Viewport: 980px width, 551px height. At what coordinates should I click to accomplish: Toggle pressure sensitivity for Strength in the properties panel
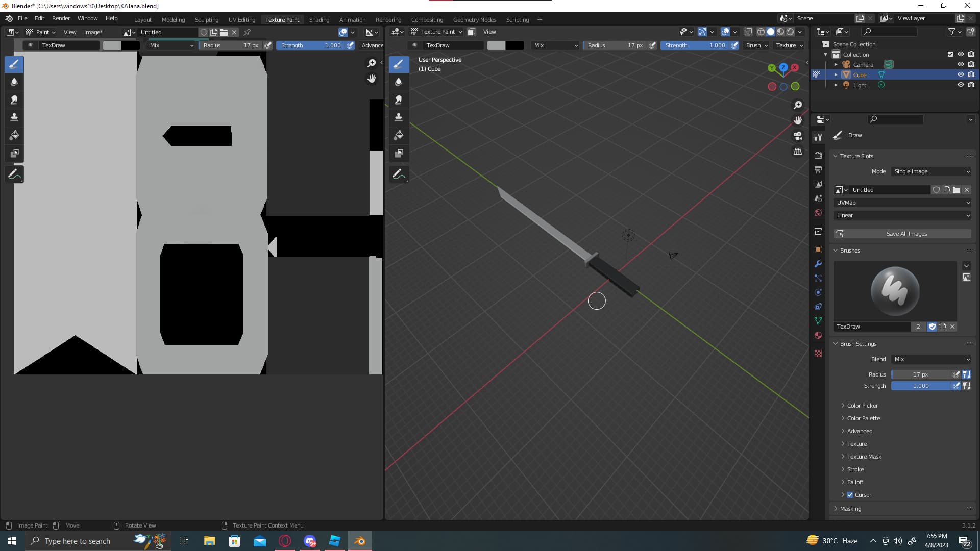[x=957, y=386]
